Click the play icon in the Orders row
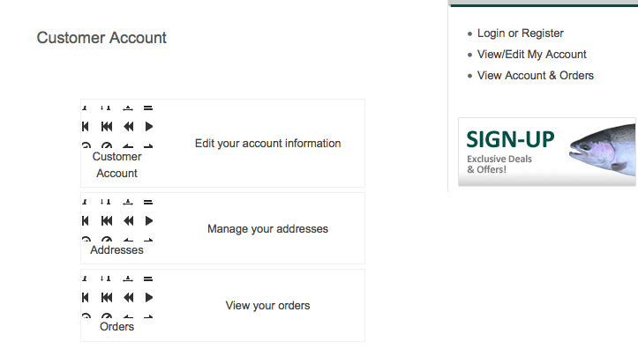638x364 pixels. (149, 297)
